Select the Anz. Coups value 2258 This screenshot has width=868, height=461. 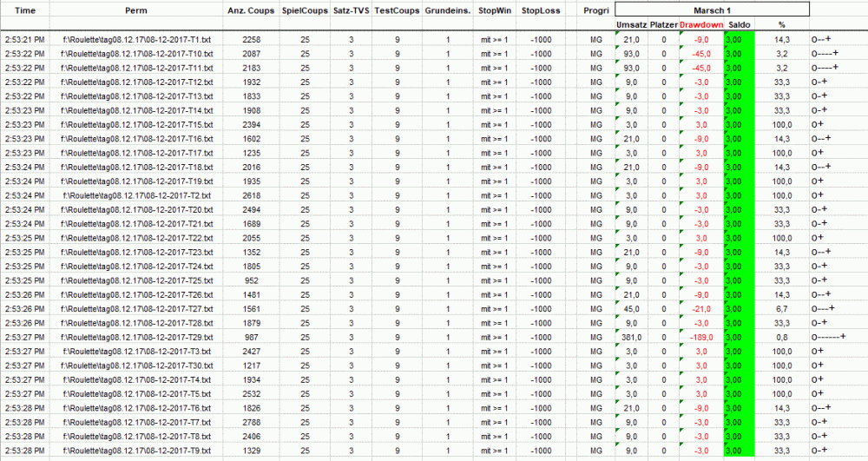[x=252, y=40]
